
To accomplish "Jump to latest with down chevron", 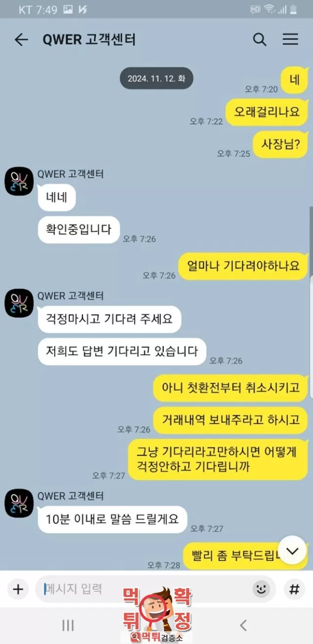I will tap(292, 550).
